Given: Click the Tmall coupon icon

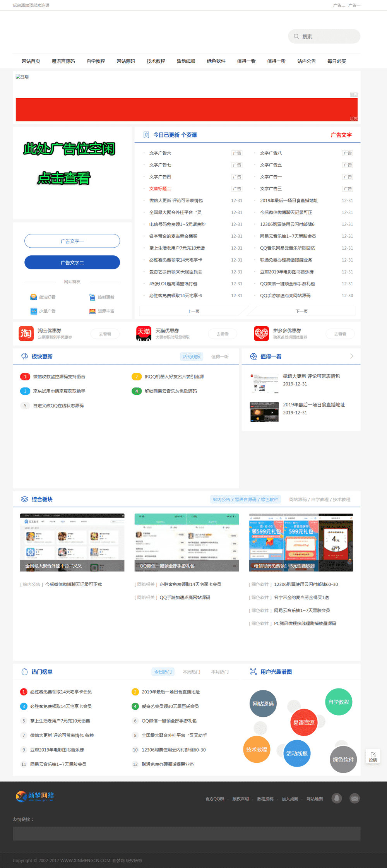Looking at the screenshot, I should [x=144, y=334].
